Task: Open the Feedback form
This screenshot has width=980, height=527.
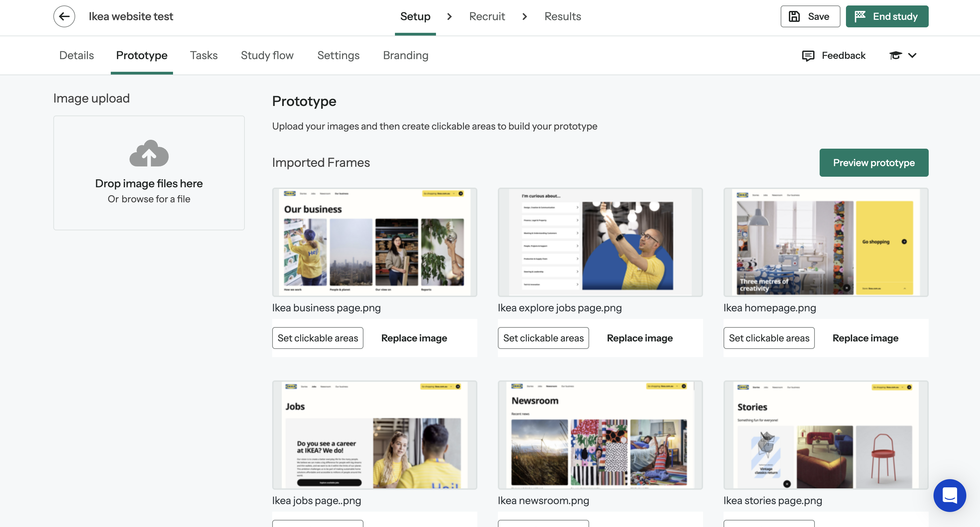Action: [x=834, y=55]
